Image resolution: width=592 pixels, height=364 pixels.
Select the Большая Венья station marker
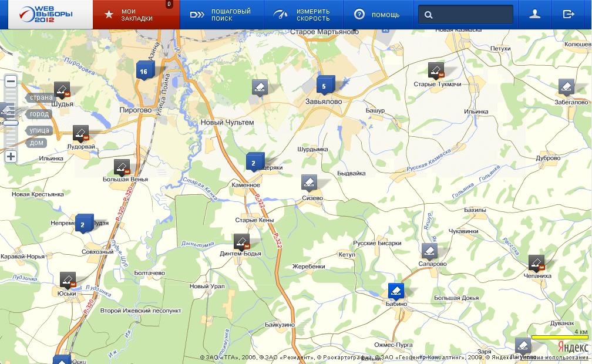point(122,168)
